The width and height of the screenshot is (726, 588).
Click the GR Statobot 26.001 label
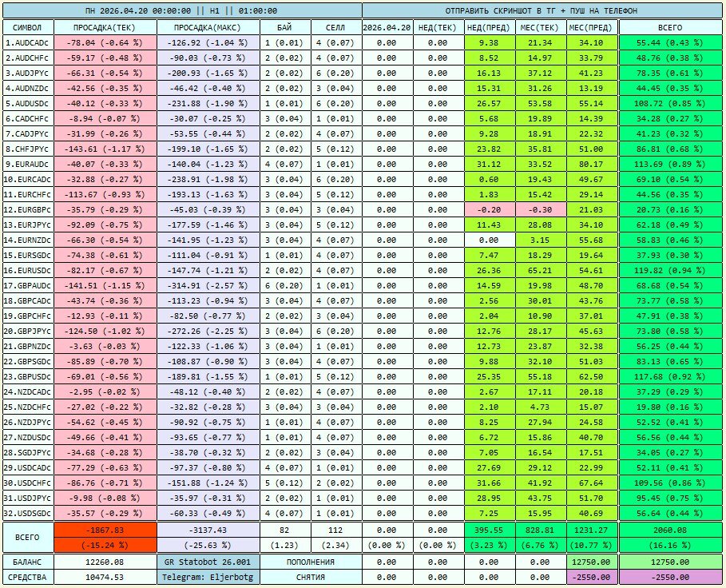pos(208,562)
